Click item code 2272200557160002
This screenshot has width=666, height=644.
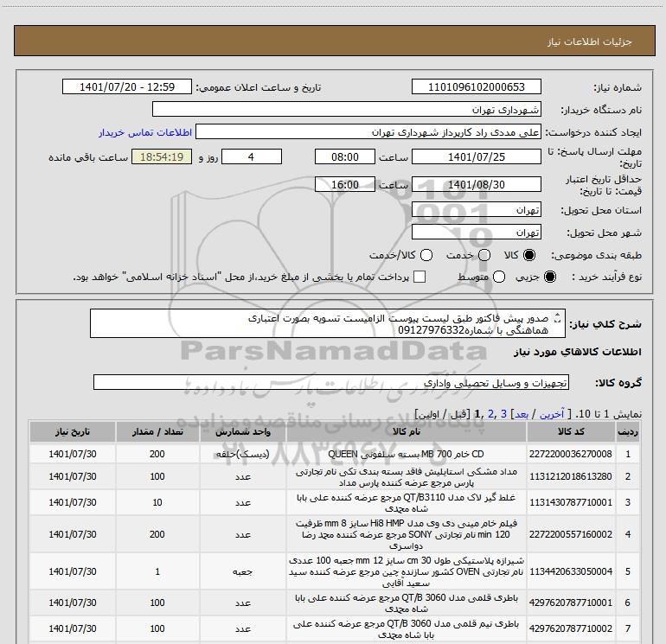[x=571, y=534]
